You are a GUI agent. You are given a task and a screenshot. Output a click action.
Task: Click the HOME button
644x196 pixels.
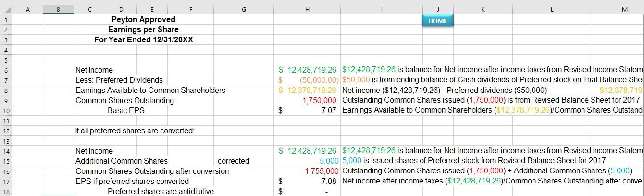[437, 21]
